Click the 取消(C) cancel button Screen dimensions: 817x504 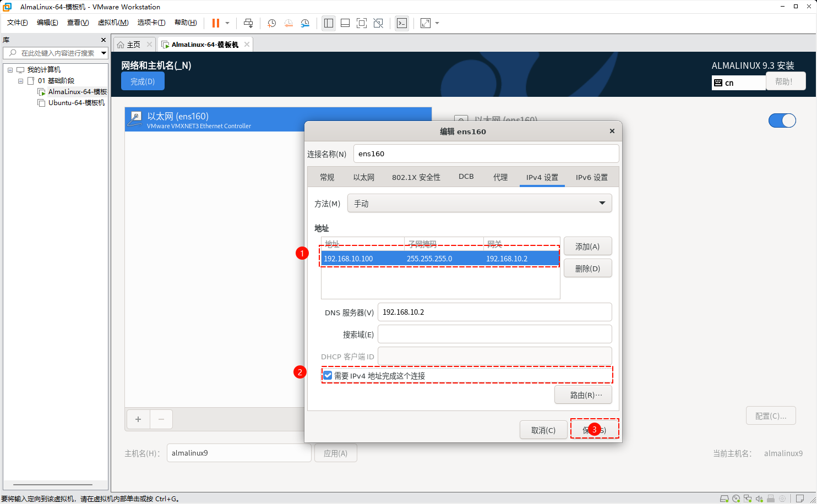click(x=543, y=430)
